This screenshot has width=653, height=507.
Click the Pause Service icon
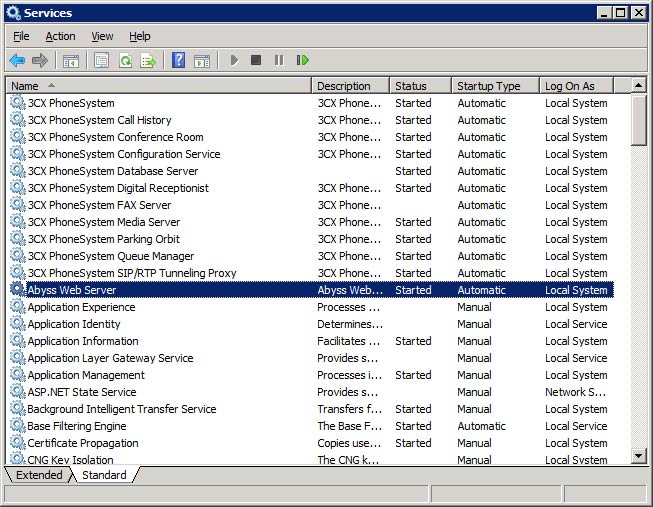pyautogui.click(x=279, y=60)
